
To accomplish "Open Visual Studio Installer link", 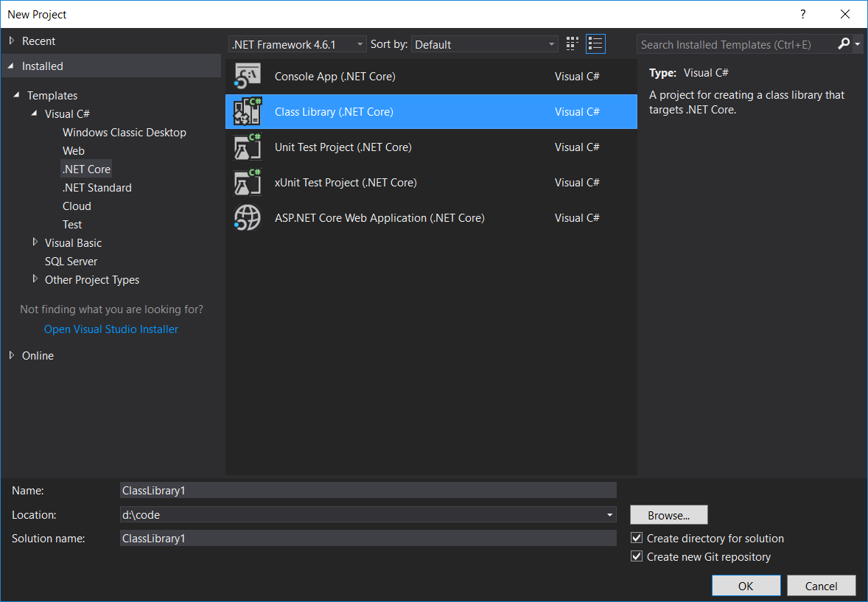I will click(111, 329).
